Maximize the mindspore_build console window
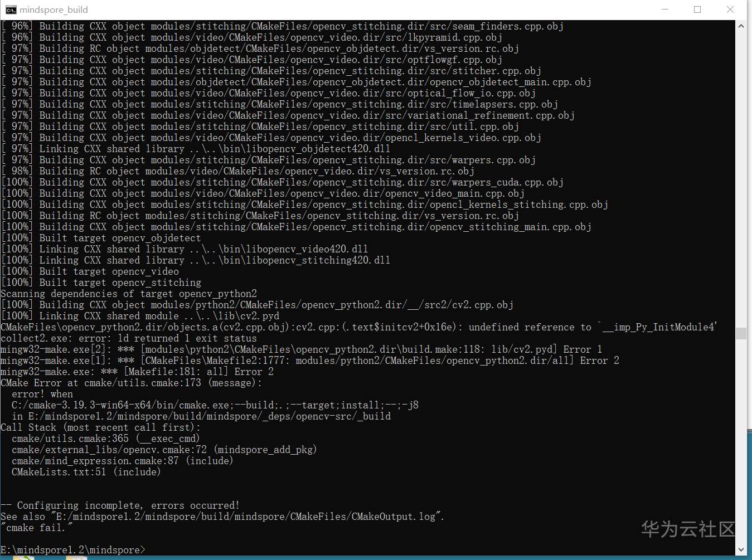 (697, 9)
